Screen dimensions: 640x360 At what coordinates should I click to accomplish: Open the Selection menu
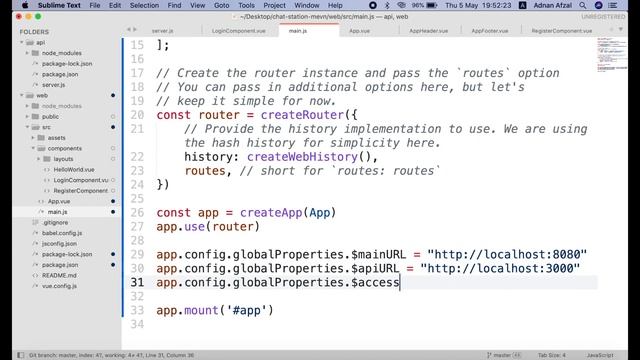tap(144, 5)
